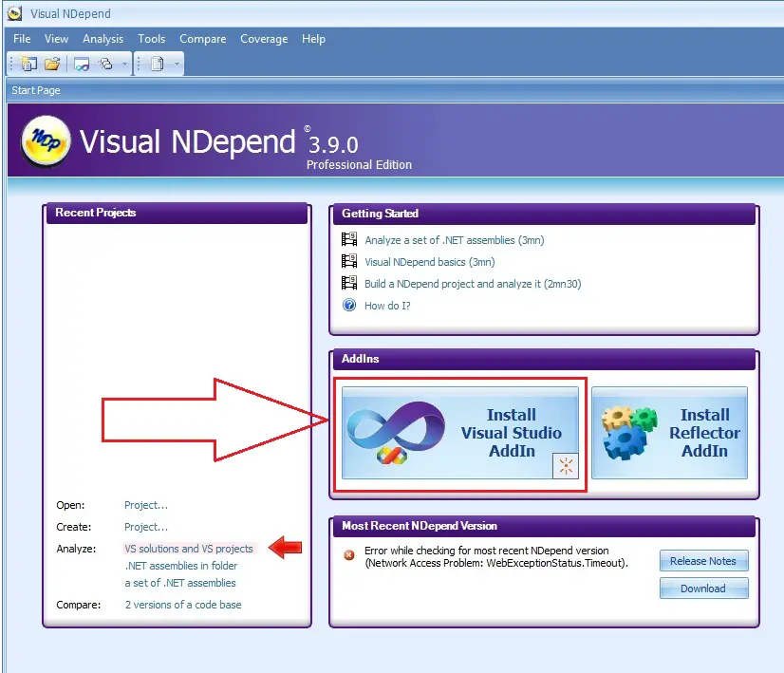784x673 pixels.
Task: Click the network error message text
Action: (496, 557)
